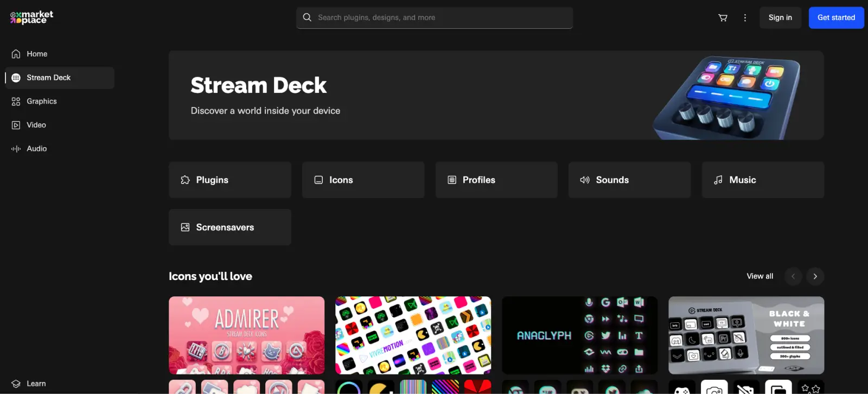The height and width of the screenshot is (394, 868).
Task: Open the Admirer icon pack thumbnail
Action: tap(246, 335)
